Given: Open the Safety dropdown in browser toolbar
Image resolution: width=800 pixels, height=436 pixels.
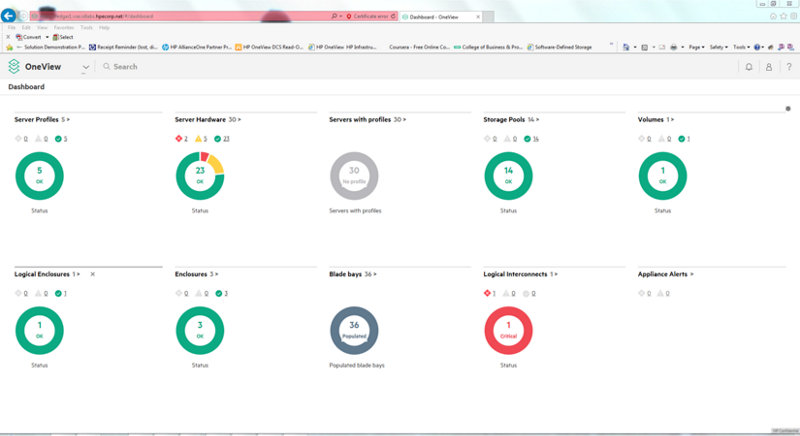Looking at the screenshot, I should (719, 46).
